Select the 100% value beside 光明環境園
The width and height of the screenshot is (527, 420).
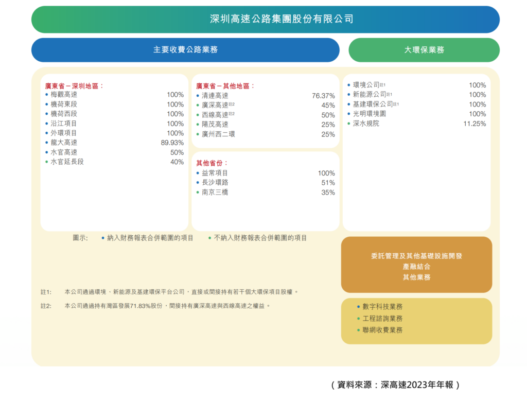pos(478,114)
